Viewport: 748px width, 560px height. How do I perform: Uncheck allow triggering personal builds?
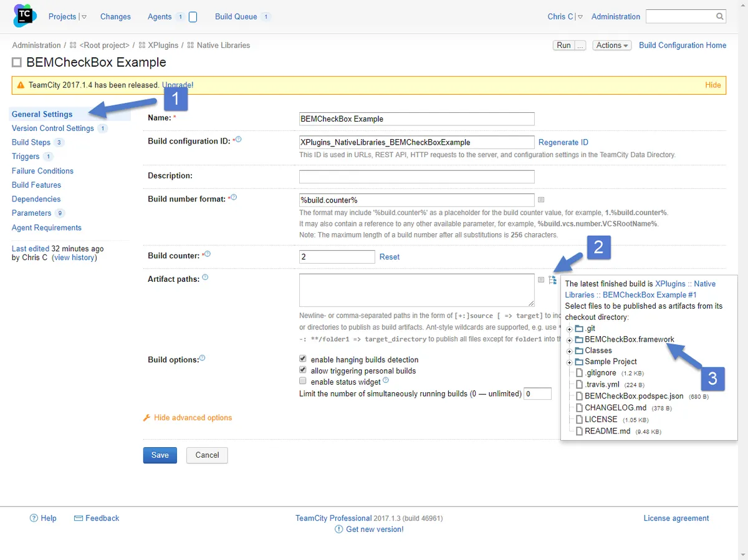click(303, 370)
